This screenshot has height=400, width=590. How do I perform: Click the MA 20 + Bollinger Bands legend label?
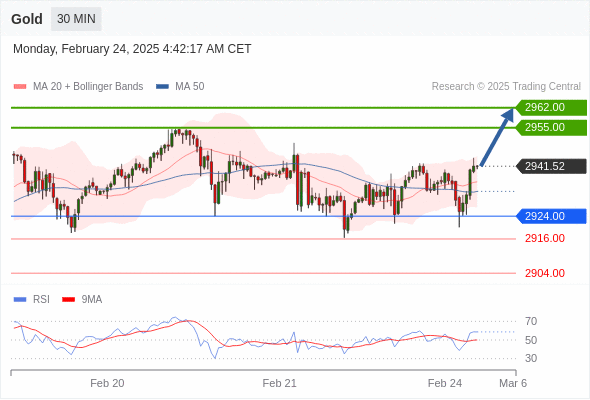coord(88,87)
